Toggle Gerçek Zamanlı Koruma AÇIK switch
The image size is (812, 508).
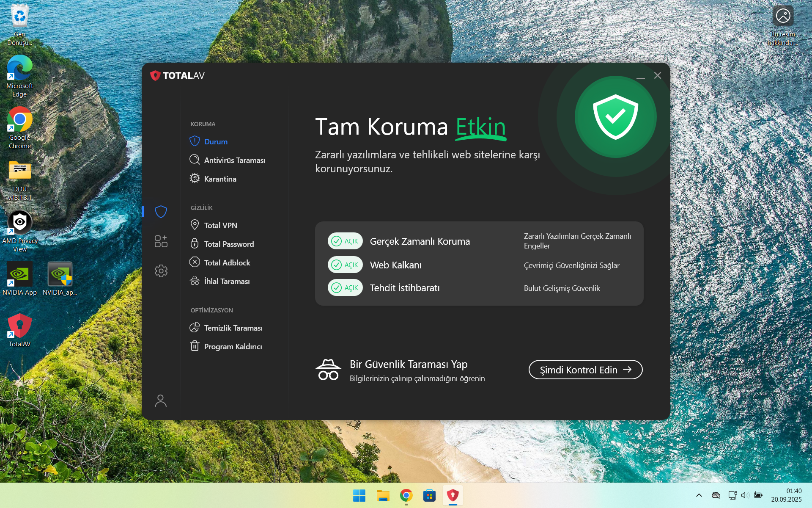[x=345, y=241]
